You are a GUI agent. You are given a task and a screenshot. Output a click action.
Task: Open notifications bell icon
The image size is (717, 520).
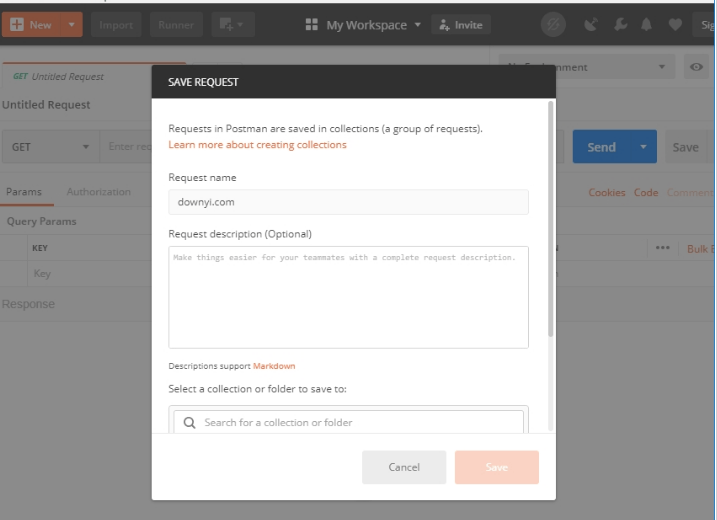point(646,25)
